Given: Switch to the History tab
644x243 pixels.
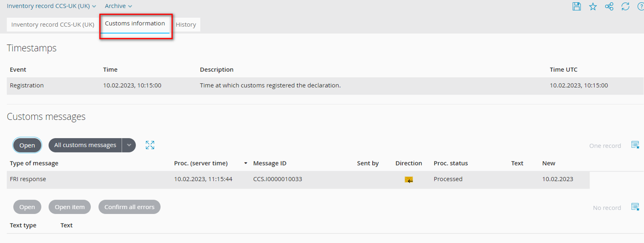Looking at the screenshot, I should 186,25.
